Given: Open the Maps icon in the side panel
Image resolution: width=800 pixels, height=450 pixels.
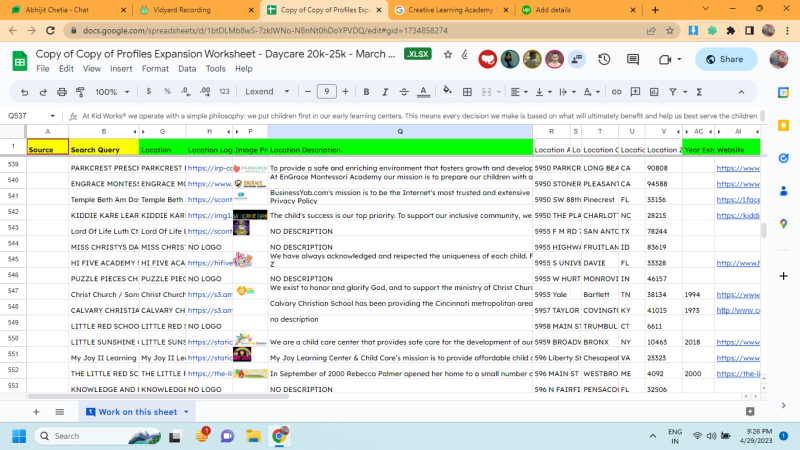Looking at the screenshot, I should click(784, 224).
